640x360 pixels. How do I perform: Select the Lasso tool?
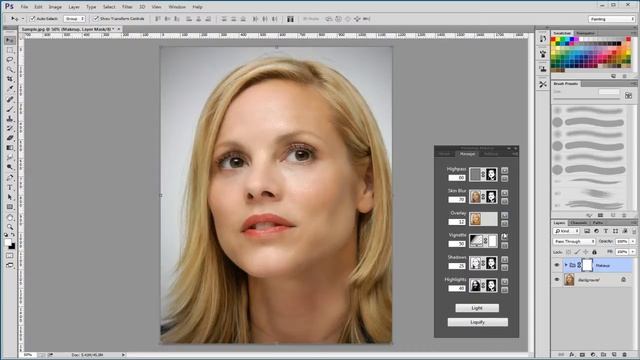pyautogui.click(x=10, y=60)
